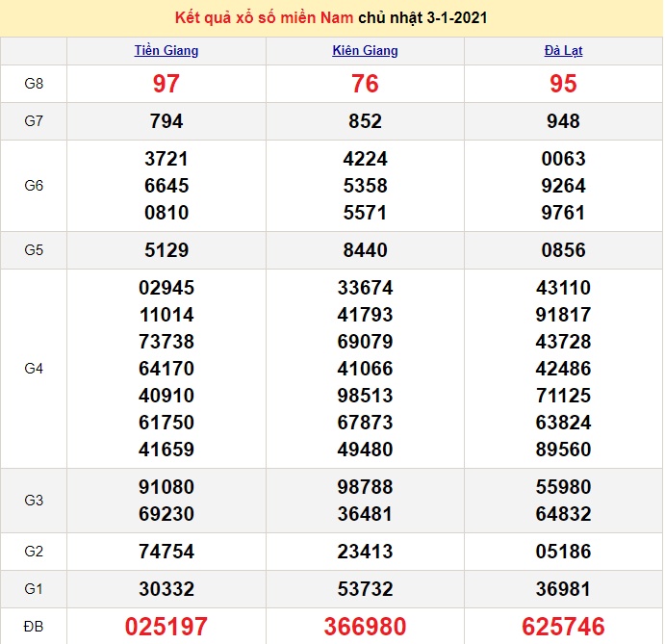Click the Đà Lạt province link

coord(563,51)
